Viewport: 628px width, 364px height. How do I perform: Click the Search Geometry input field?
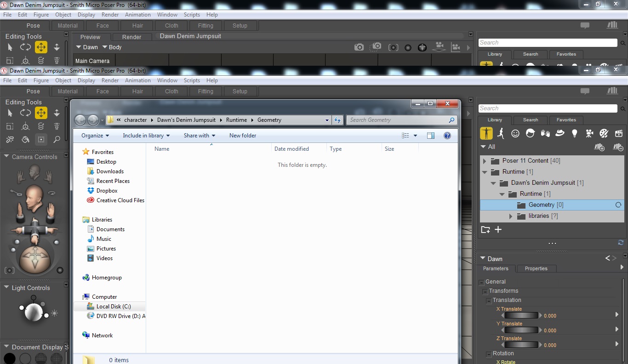point(398,120)
